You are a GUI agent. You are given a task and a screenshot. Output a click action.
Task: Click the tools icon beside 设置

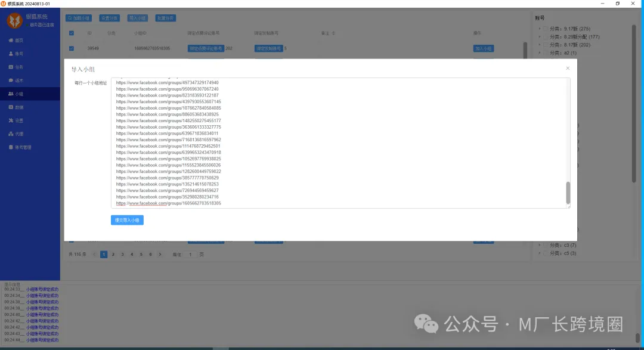click(11, 120)
